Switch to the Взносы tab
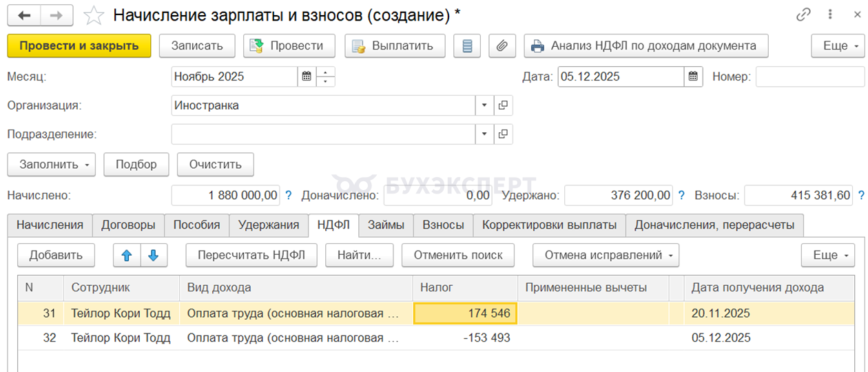This screenshot has height=372, width=868. [x=444, y=225]
